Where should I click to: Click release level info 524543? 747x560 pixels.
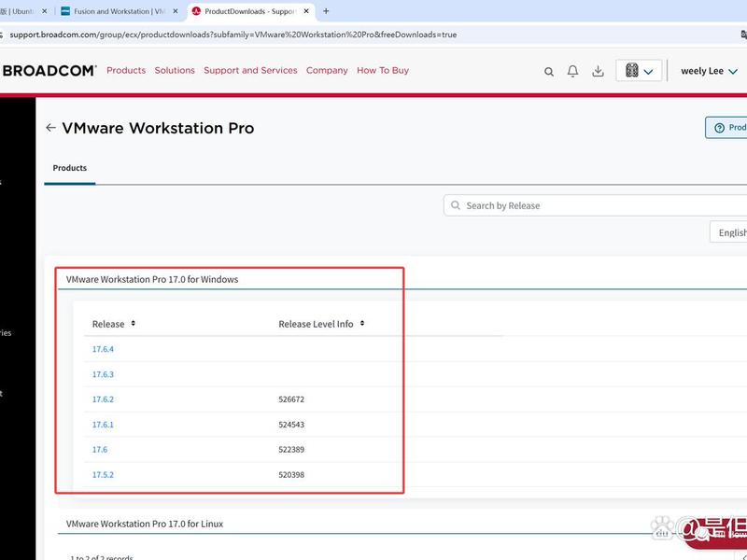point(291,425)
